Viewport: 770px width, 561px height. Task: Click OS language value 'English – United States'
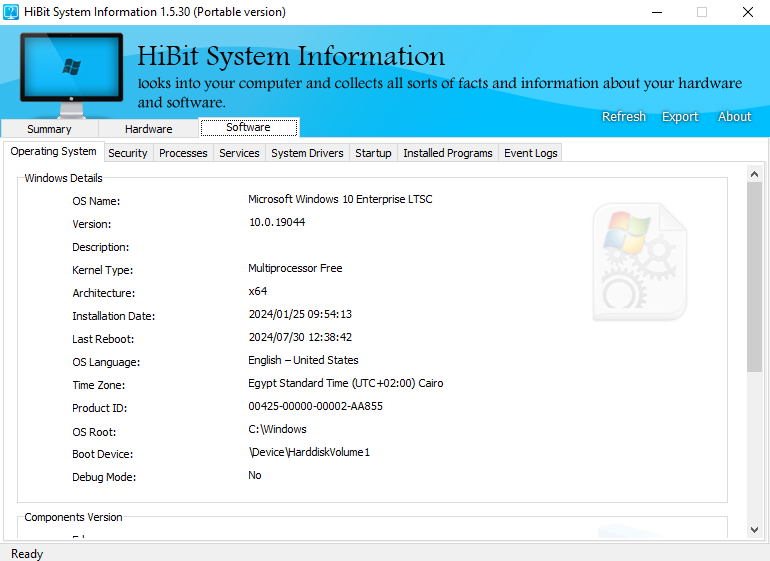(303, 361)
